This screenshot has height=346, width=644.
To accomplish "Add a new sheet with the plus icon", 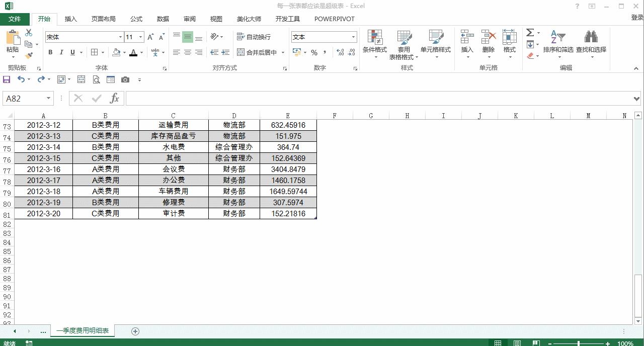I will (x=135, y=331).
